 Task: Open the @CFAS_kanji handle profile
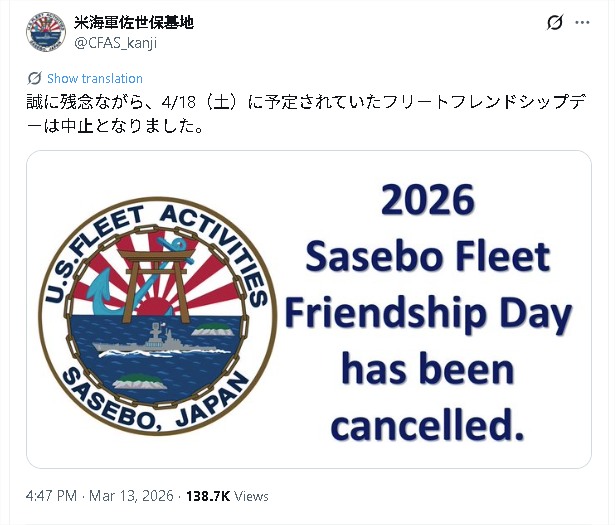115,42
